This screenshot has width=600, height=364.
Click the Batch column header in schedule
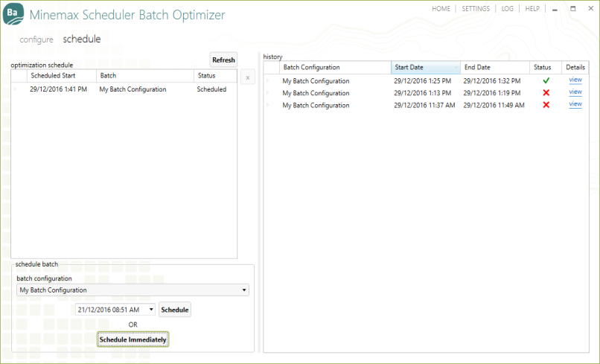click(x=145, y=76)
